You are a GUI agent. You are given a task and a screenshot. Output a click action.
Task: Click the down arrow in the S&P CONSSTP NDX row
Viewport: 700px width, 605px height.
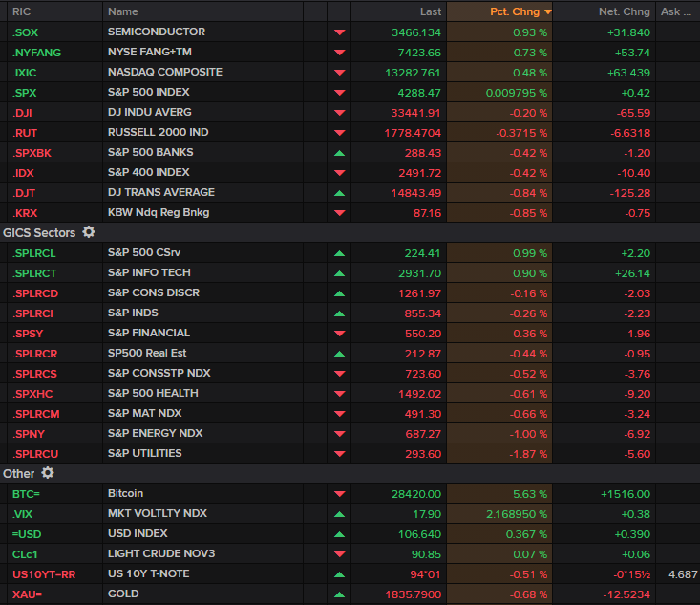pyautogui.click(x=340, y=374)
